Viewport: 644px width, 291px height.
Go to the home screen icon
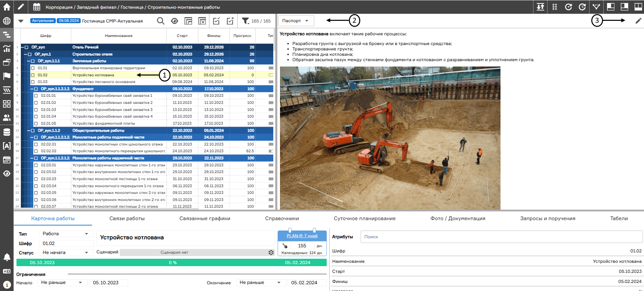click(x=7, y=7)
